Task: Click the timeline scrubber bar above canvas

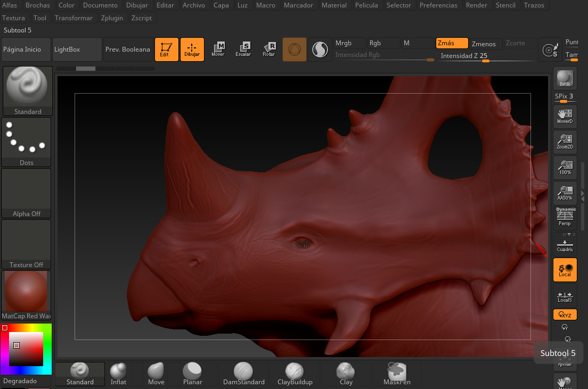Action: click(105, 69)
